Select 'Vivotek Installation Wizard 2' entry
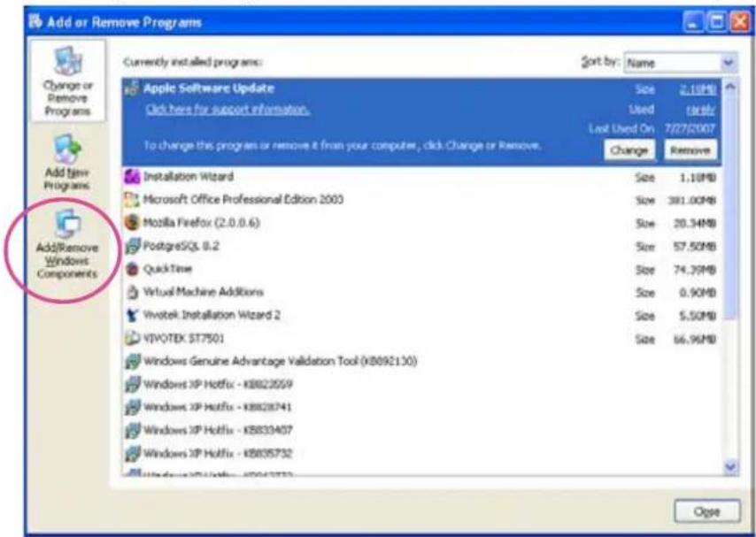Screen dimensions: 756x537 422,315
